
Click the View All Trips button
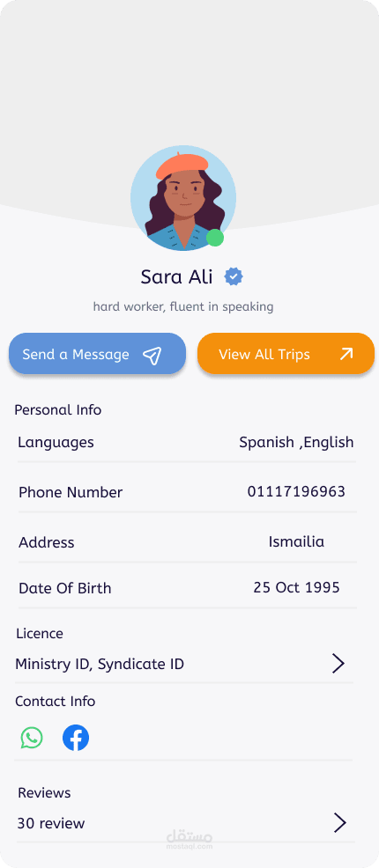(286, 354)
